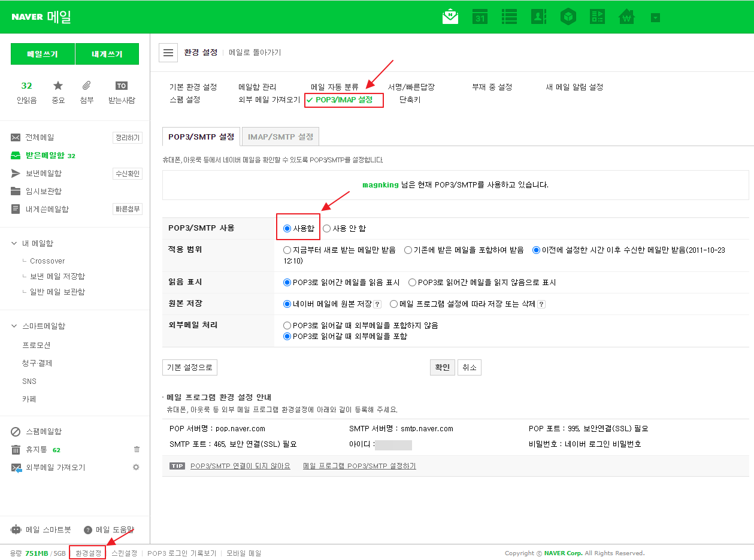Screen dimensions: 754x560
Task: Click 빠른첨부 button beside 내게쓴메일함
Action: coord(128,209)
